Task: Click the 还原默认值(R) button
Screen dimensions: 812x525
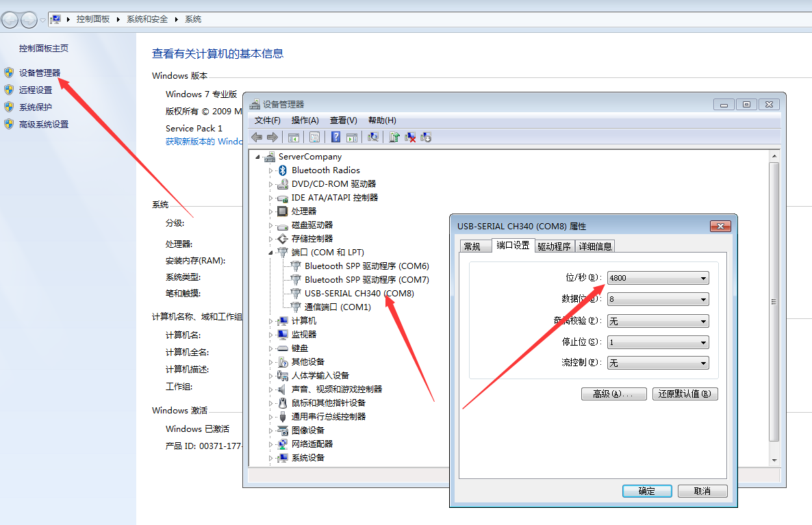Action: 685,394
